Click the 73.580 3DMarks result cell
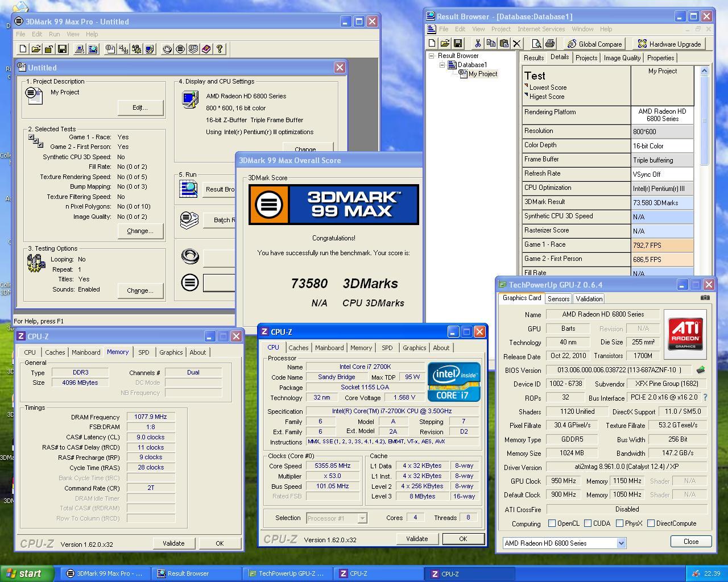The height and width of the screenshot is (582, 728). (662, 203)
